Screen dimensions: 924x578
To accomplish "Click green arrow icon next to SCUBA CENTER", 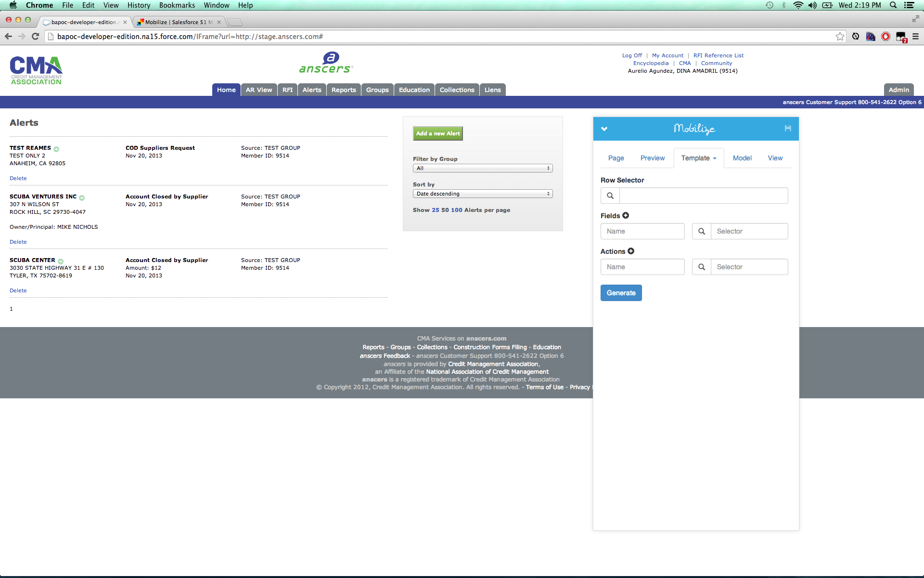I will (61, 261).
